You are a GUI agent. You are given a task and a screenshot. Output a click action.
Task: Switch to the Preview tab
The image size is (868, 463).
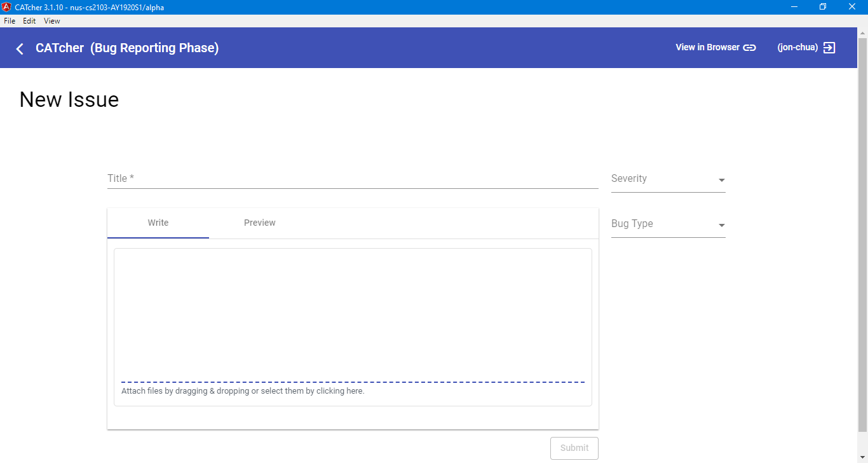click(x=260, y=223)
